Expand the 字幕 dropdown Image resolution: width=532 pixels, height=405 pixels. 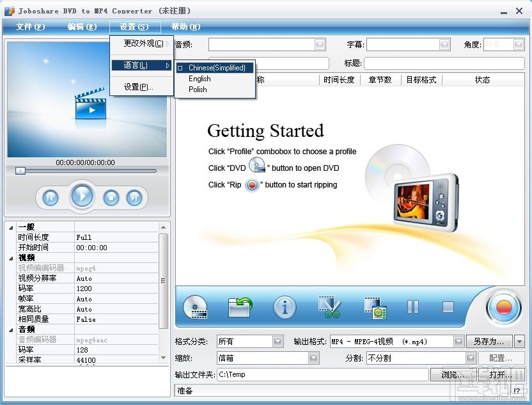point(444,45)
